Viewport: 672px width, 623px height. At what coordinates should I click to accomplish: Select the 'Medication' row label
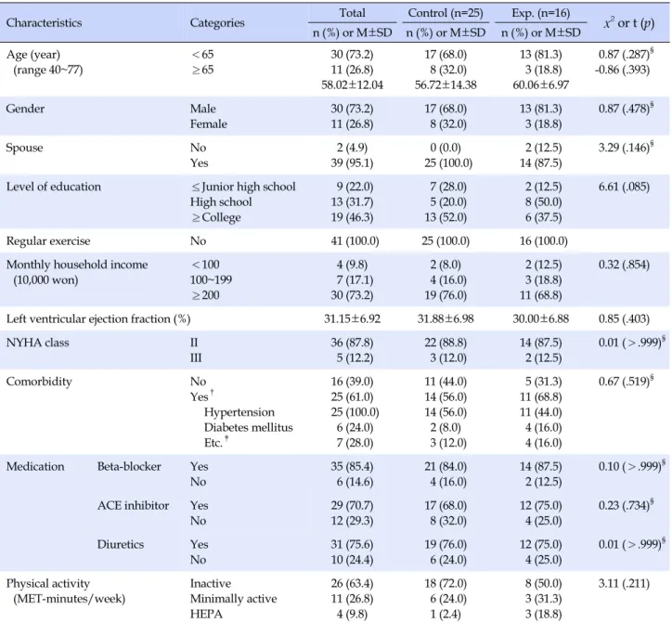coord(35,466)
